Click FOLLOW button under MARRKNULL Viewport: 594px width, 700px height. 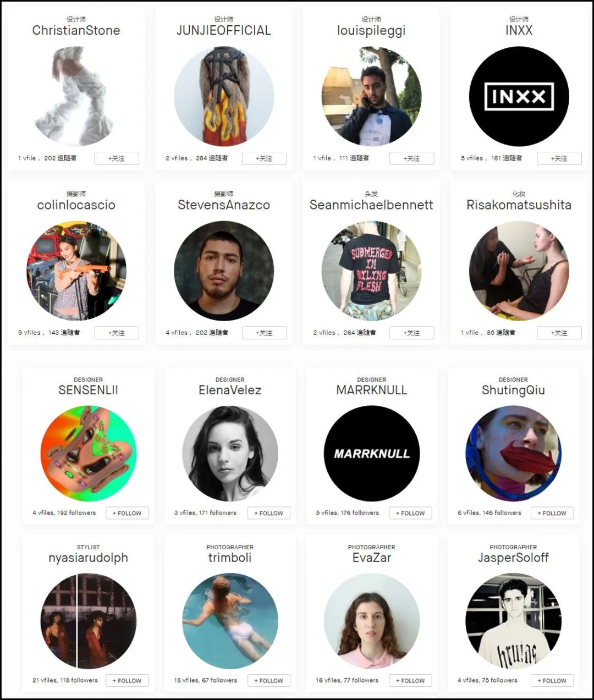pyautogui.click(x=410, y=513)
